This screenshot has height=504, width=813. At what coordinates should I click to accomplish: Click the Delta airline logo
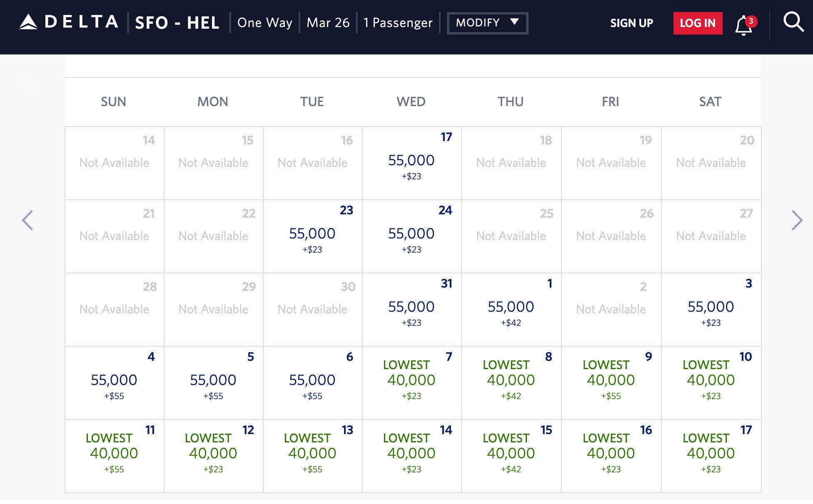pos(69,22)
